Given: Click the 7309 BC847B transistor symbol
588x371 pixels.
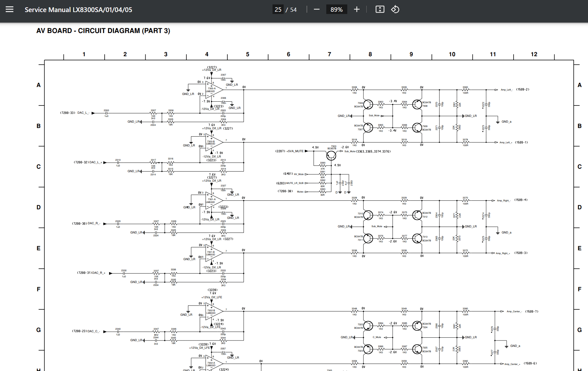Looking at the screenshot, I should point(417,128).
